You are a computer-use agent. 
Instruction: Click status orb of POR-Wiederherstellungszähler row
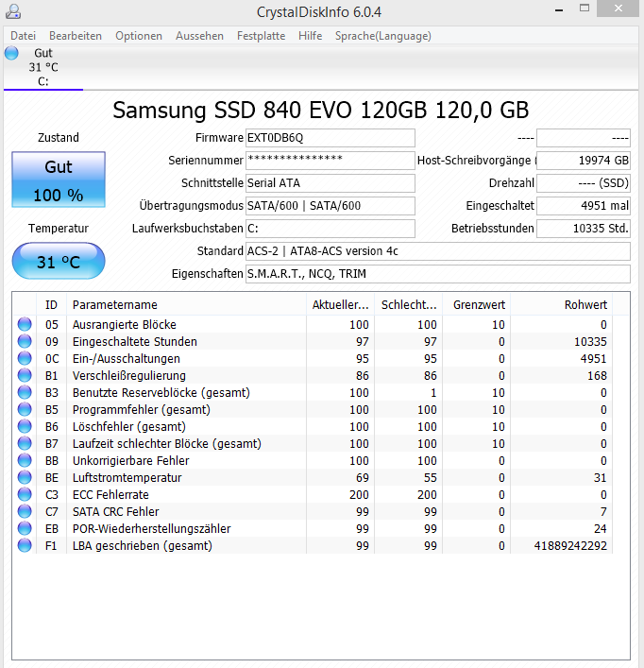click(25, 528)
